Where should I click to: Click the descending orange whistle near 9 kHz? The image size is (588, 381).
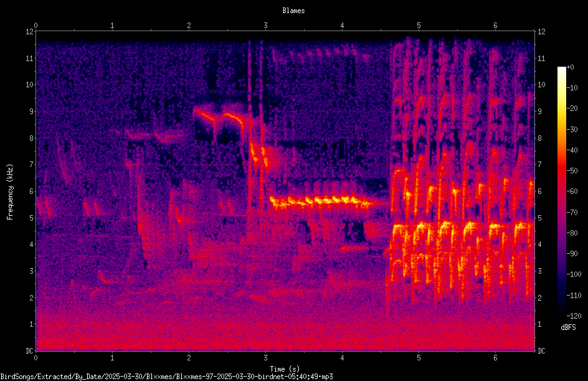[219, 117]
